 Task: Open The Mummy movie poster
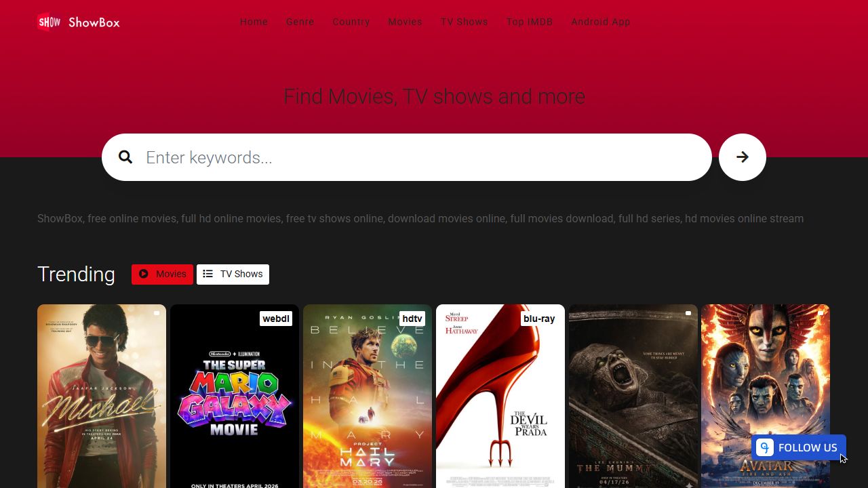633,396
